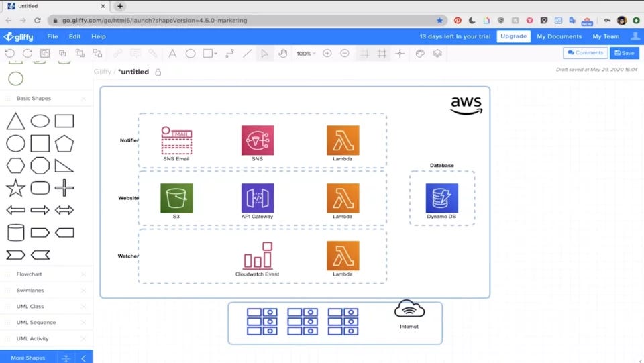
Task: Collapse the Basic Shapes section
Action: click(x=34, y=98)
